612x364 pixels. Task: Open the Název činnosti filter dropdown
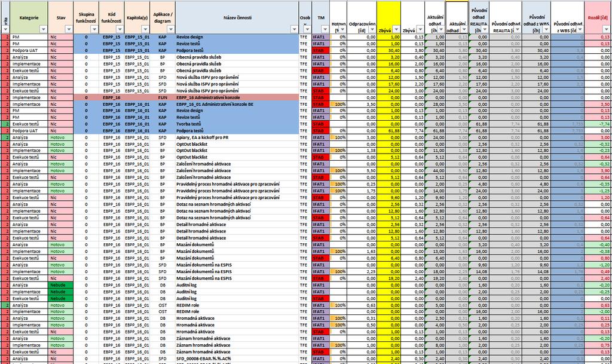(x=294, y=29)
